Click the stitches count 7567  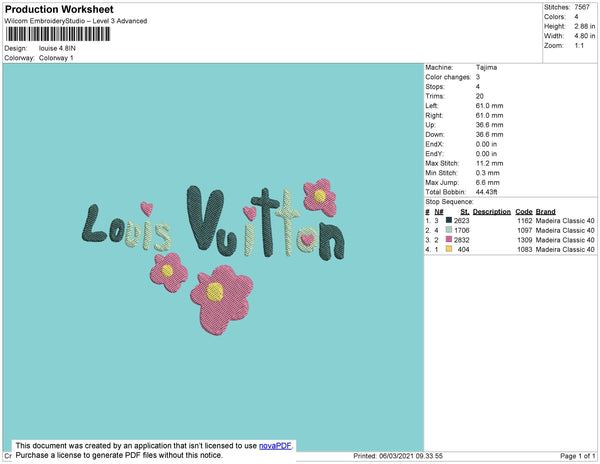click(x=582, y=7)
